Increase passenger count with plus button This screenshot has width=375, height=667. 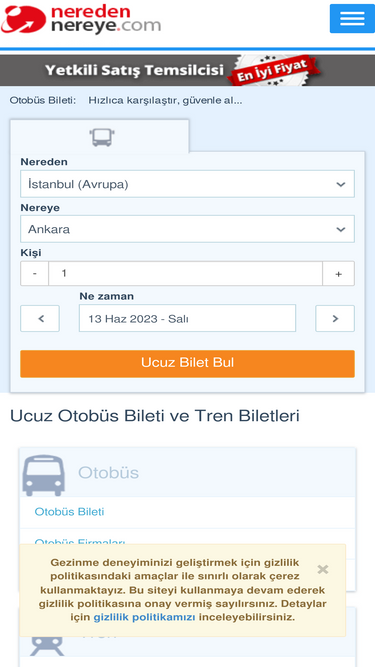338,274
